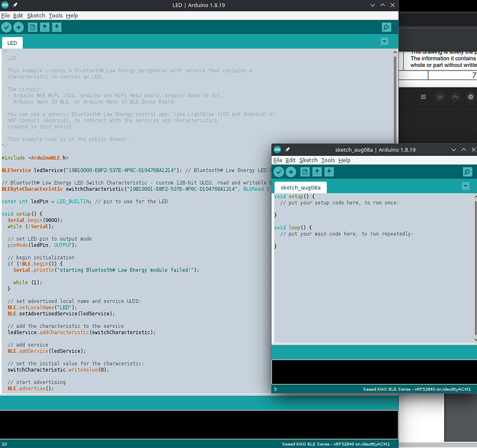477x448 pixels.
Task: Open the Help menu in LED window
Action: [x=72, y=16]
